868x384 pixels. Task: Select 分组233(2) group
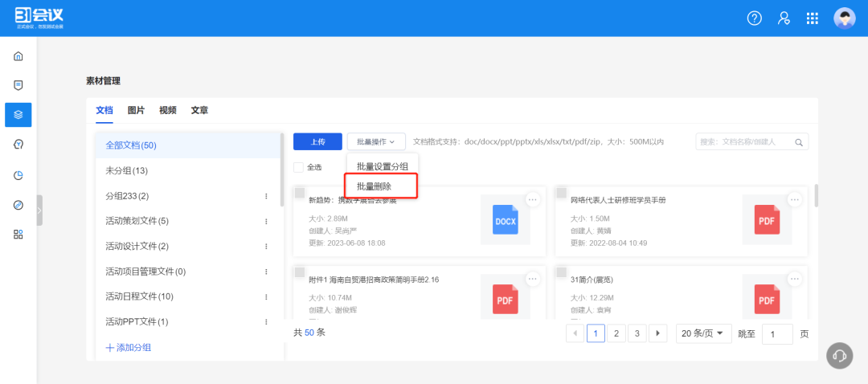[x=187, y=196]
